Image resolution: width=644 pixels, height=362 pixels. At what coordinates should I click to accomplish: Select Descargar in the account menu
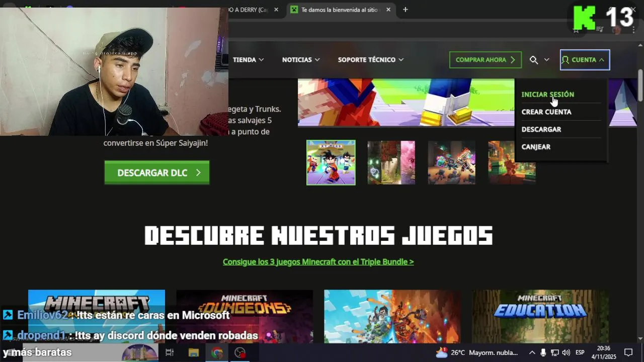click(541, 129)
